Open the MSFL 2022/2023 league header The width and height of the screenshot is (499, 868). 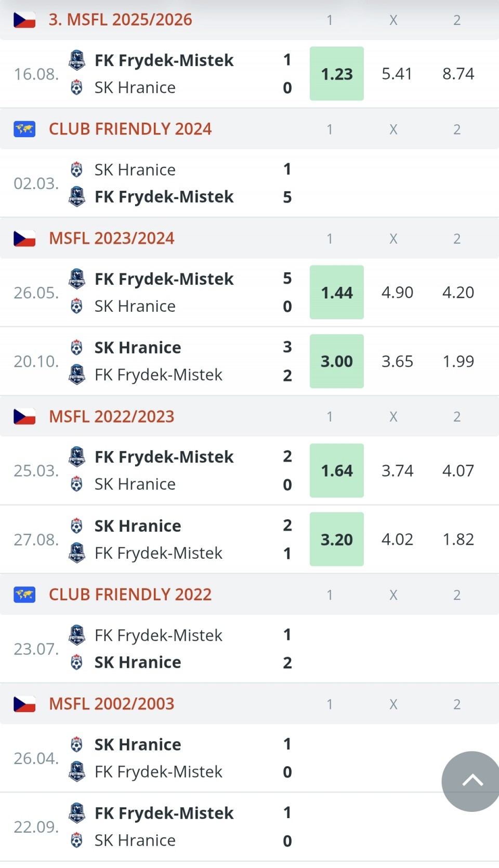(x=112, y=416)
